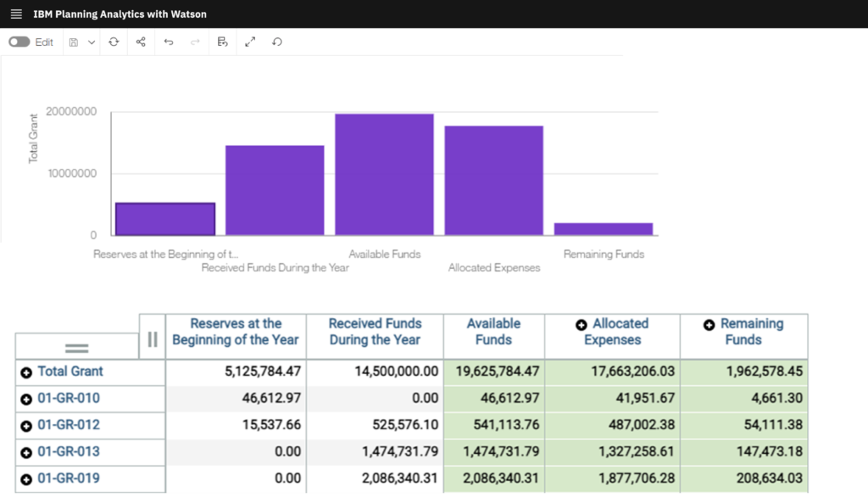This screenshot has height=498, width=868.
Task: Click the reset view circular arrow icon
Action: pyautogui.click(x=277, y=42)
